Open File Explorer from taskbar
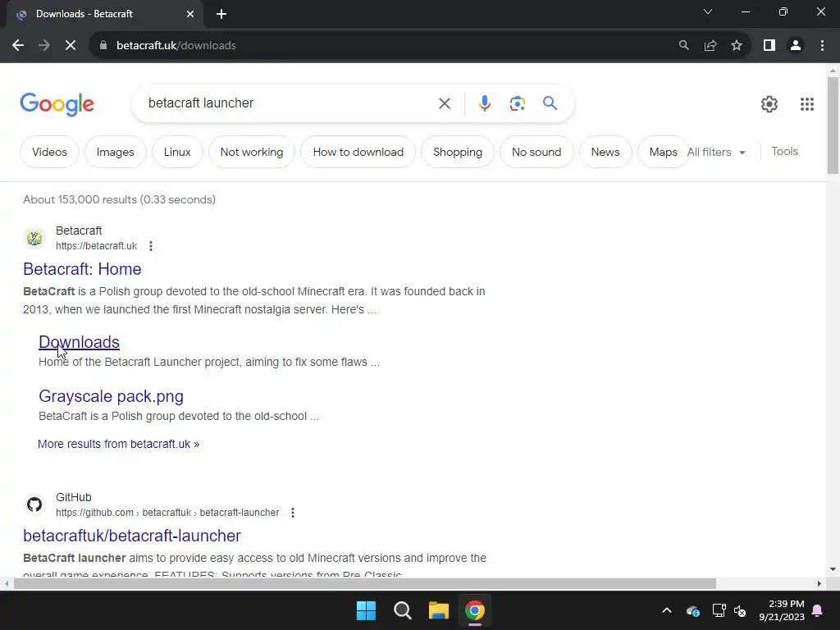Screen dimensions: 840x630 [438, 610]
